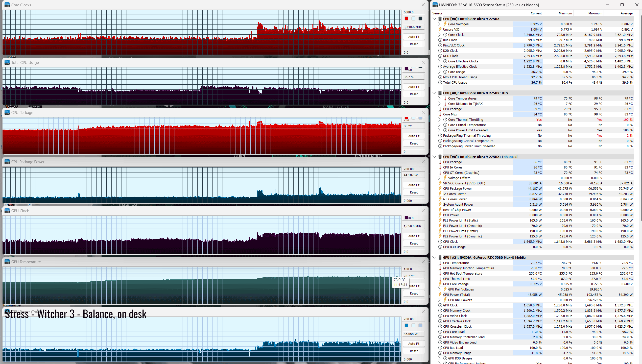Image resolution: width=642 pixels, height=364 pixels.
Task: Click the Maximum column header
Action: (588, 13)
